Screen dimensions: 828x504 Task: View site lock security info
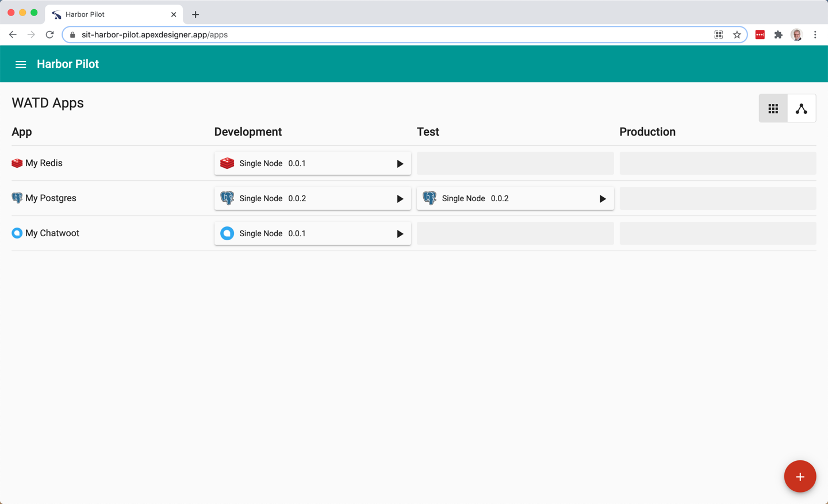tap(72, 35)
